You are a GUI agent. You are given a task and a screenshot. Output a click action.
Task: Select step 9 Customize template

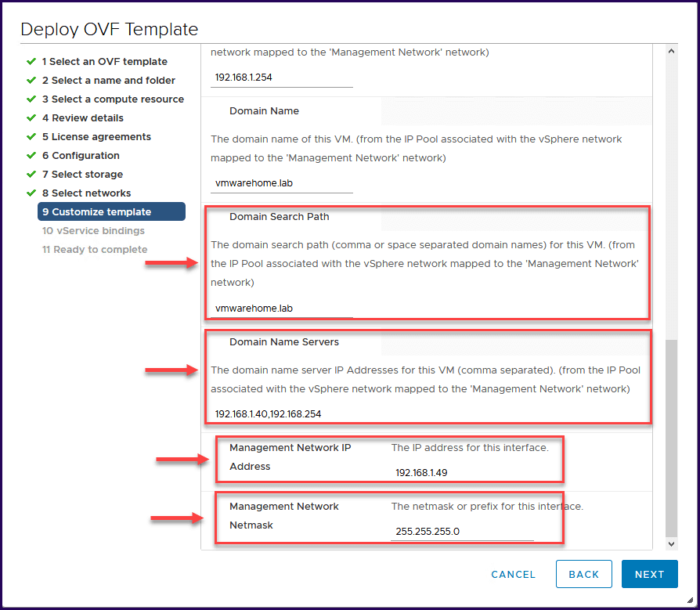click(x=111, y=211)
